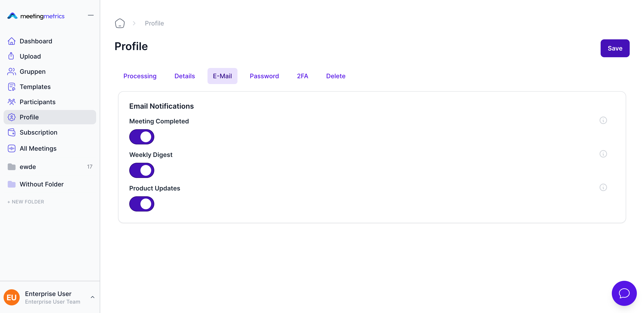Open Upload from the sidebar

30,56
